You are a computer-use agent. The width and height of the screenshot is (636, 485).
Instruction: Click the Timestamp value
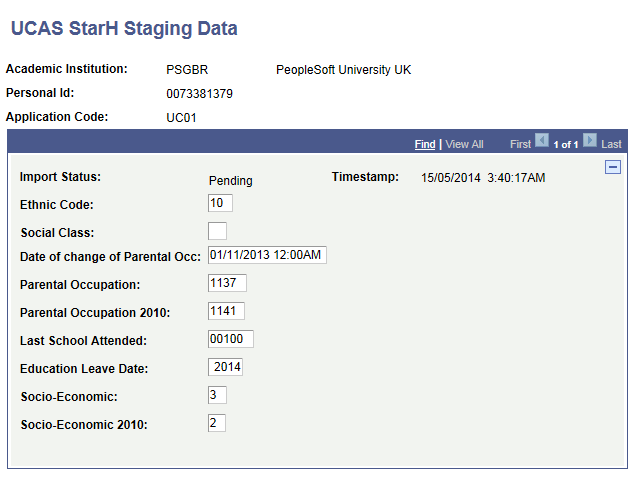coord(483,178)
